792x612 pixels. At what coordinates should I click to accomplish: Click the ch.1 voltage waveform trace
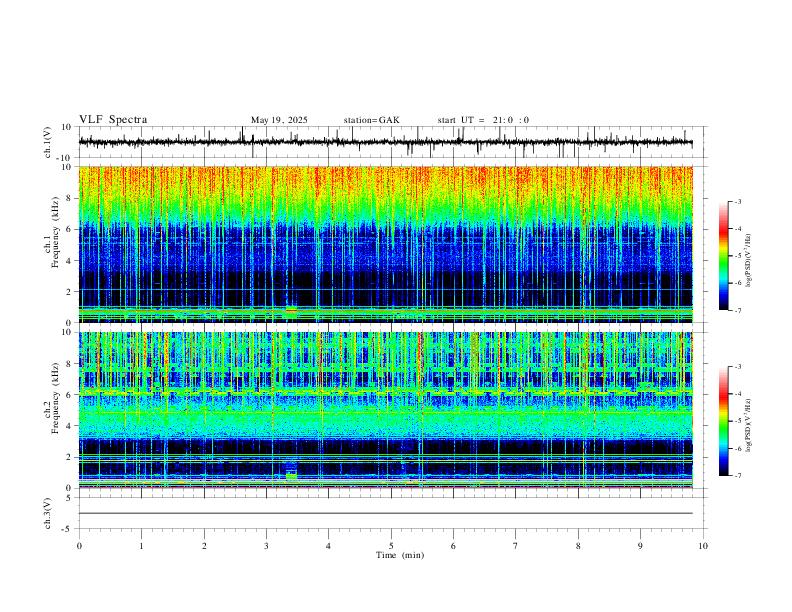(x=385, y=142)
